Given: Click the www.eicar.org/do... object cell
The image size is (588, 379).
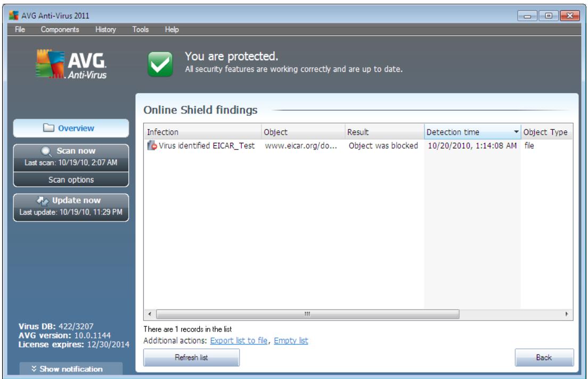Looking at the screenshot, I should tap(301, 145).
